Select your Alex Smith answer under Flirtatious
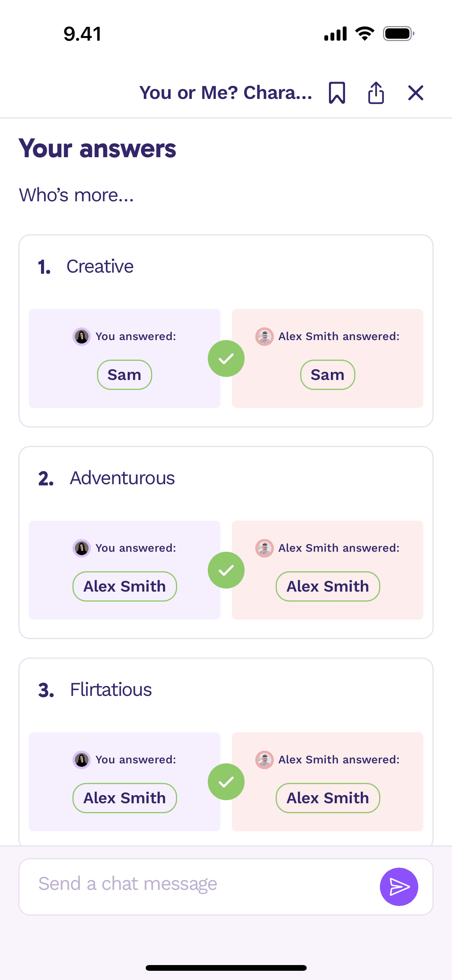Viewport: 452px width, 980px height. (125, 798)
